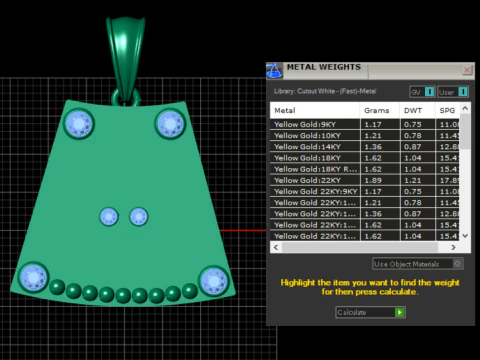Click the Metal Weights flask icon
The width and height of the screenshot is (480, 360).
(274, 70)
